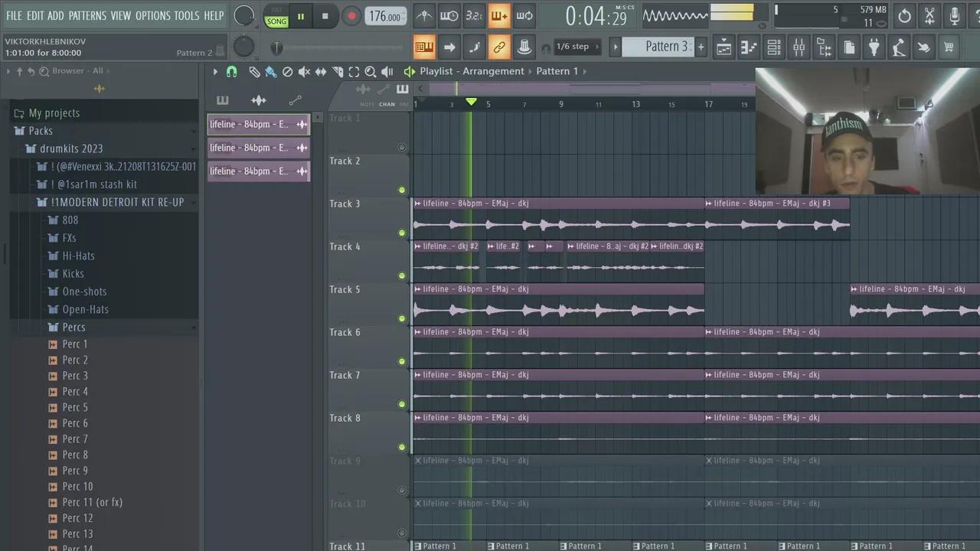Select the Perc 5 sample
Screen dimensions: 980x551
click(x=75, y=407)
